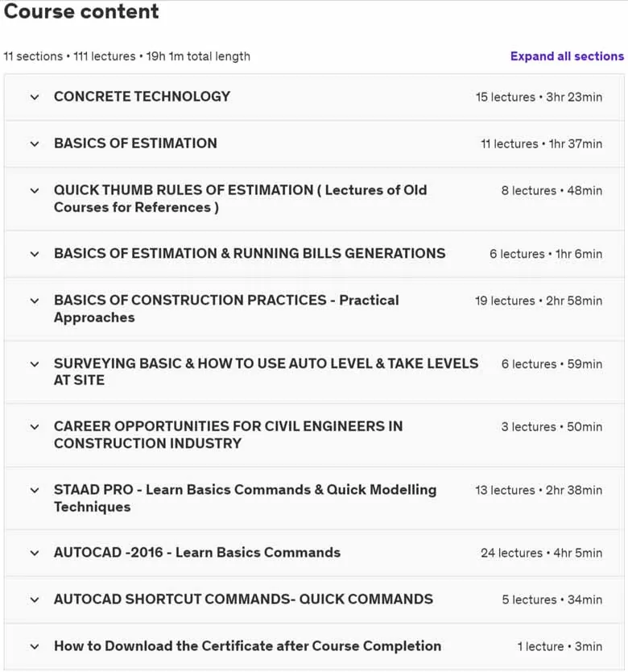Open the STAAD PRO Learn Basics Commands title

[x=245, y=498]
